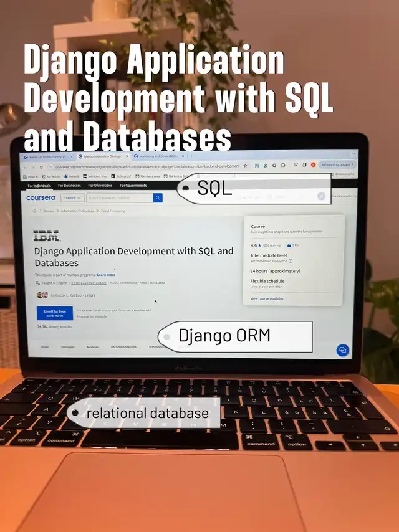Viewport: 399px width, 532px height.
Task: Click the info icon beside Recommended experience
Action: 291,261
